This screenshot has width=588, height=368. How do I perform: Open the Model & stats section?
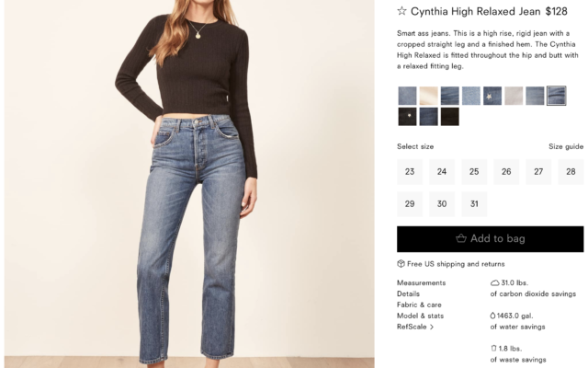[420, 316]
